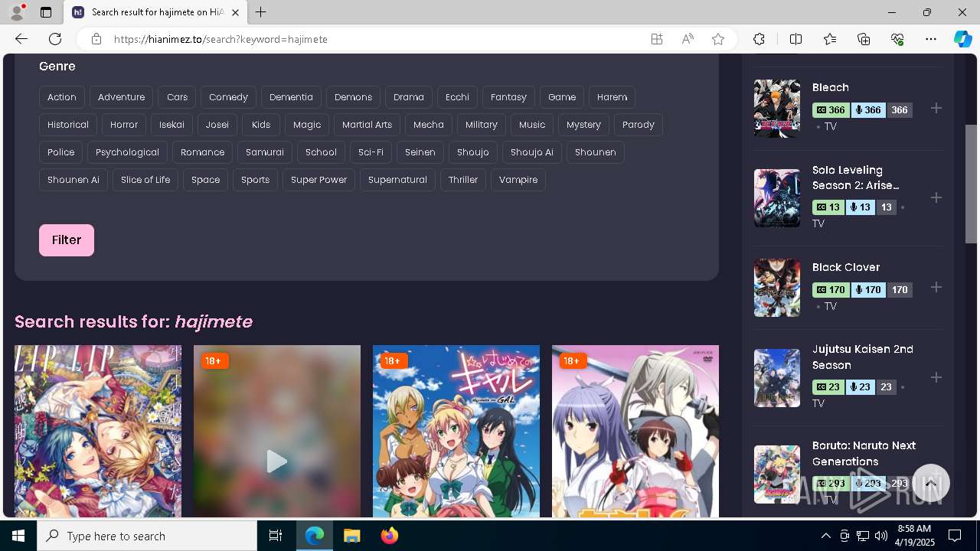Close the hajimete search tab

(236, 12)
